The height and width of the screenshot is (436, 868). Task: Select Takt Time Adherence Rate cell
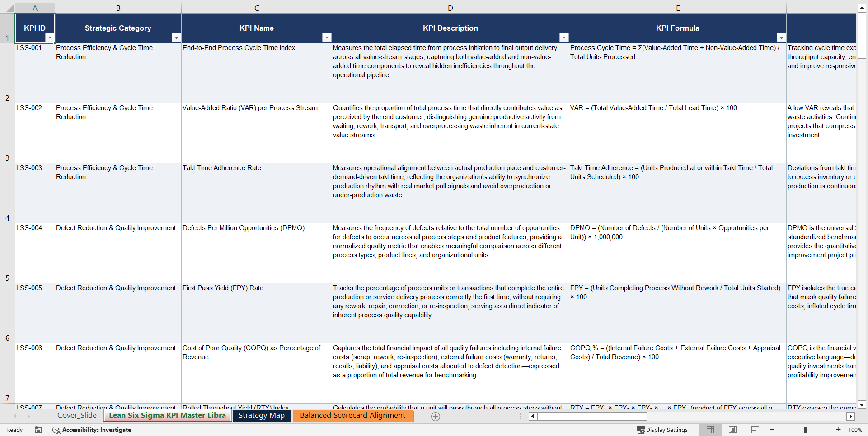(257, 193)
